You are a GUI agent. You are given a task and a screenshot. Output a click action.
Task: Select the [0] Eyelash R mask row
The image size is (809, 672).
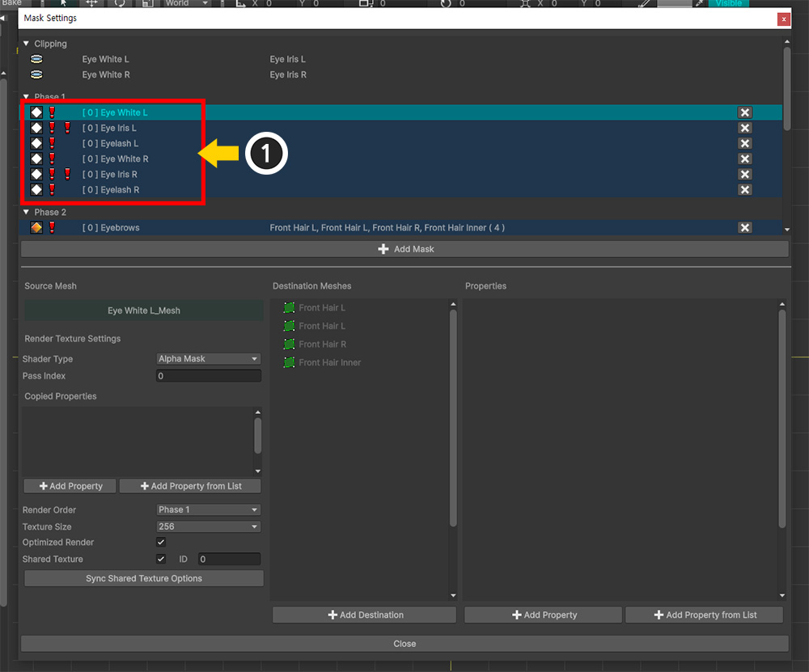[401, 190]
